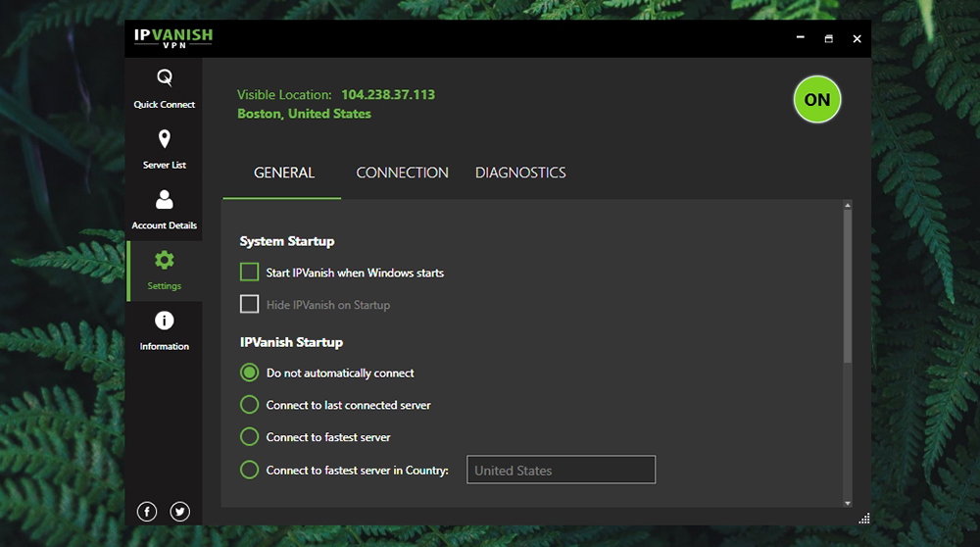Choose Connect to fastest server radio button
This screenshot has width=980, height=547.
[249, 436]
